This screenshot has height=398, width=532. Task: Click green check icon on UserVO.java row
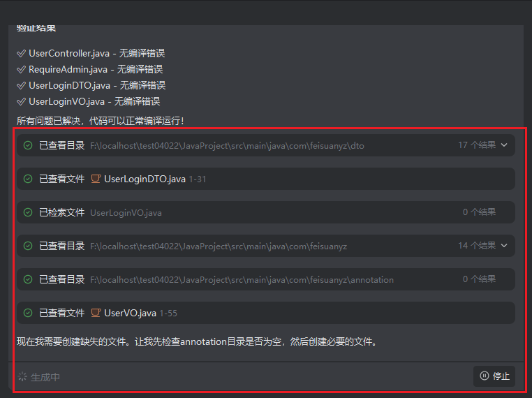point(28,313)
